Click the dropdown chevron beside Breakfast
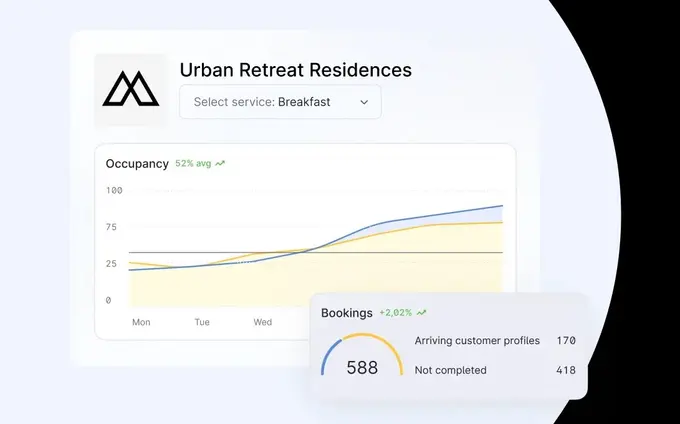Viewport: 680px width, 424px height. [x=364, y=102]
